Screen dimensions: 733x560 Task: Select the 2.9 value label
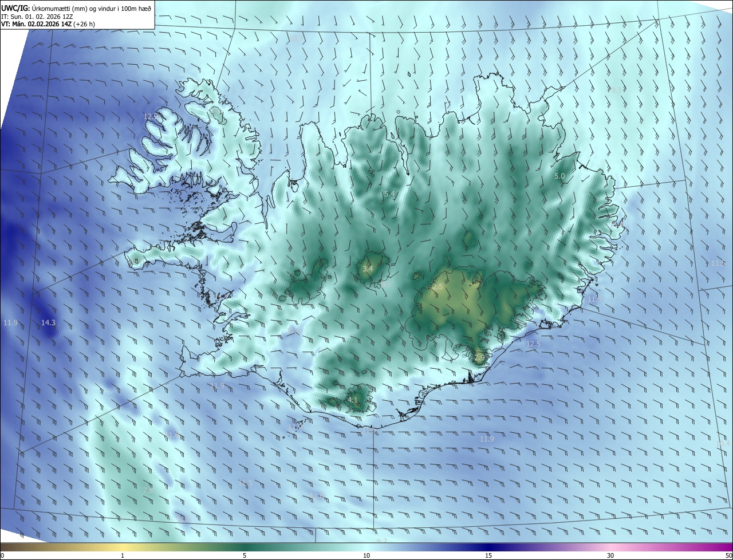pos(479,357)
